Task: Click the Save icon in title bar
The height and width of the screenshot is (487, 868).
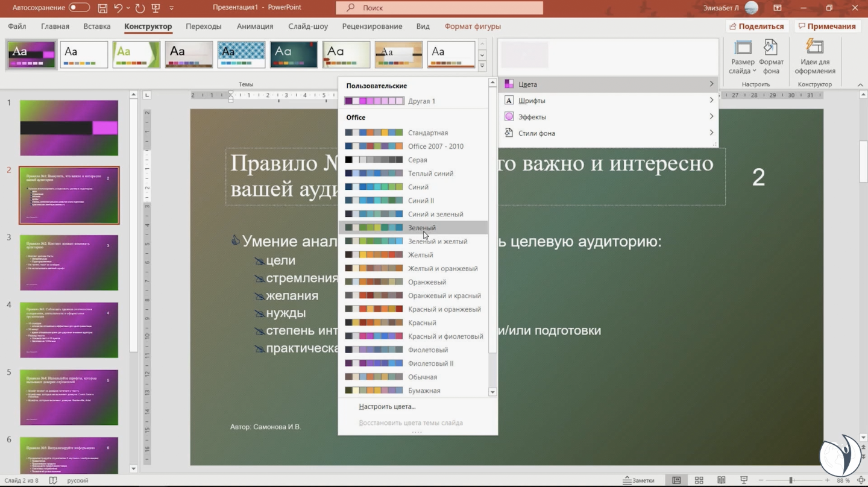Action: 102,8
